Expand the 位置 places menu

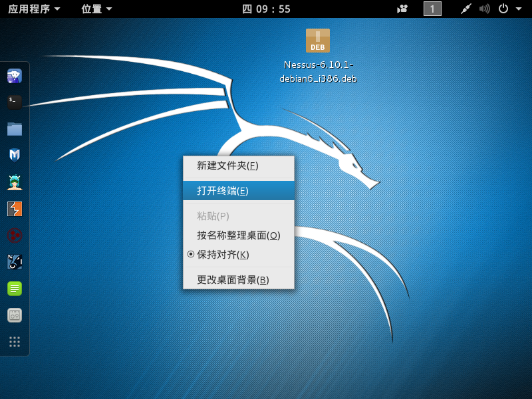(x=96, y=9)
